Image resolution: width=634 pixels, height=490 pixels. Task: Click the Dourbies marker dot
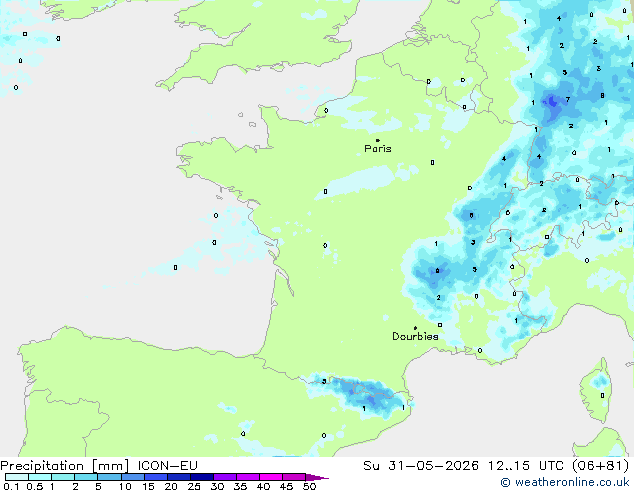click(415, 328)
